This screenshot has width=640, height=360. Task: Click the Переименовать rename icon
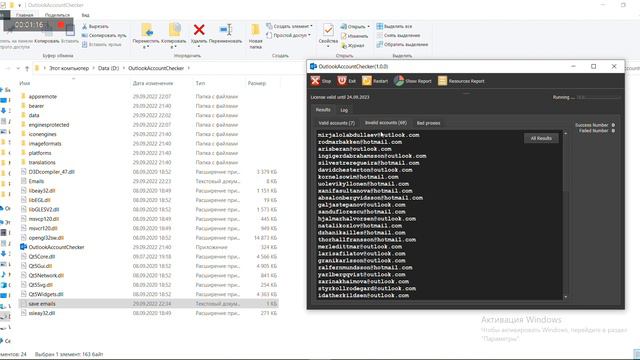click(226, 29)
